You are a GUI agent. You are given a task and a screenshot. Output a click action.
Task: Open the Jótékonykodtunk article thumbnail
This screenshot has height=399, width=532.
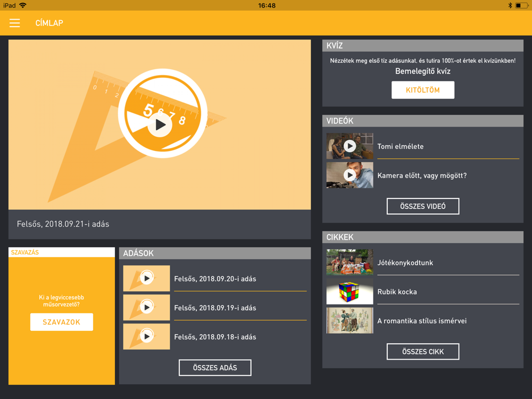coord(350,262)
